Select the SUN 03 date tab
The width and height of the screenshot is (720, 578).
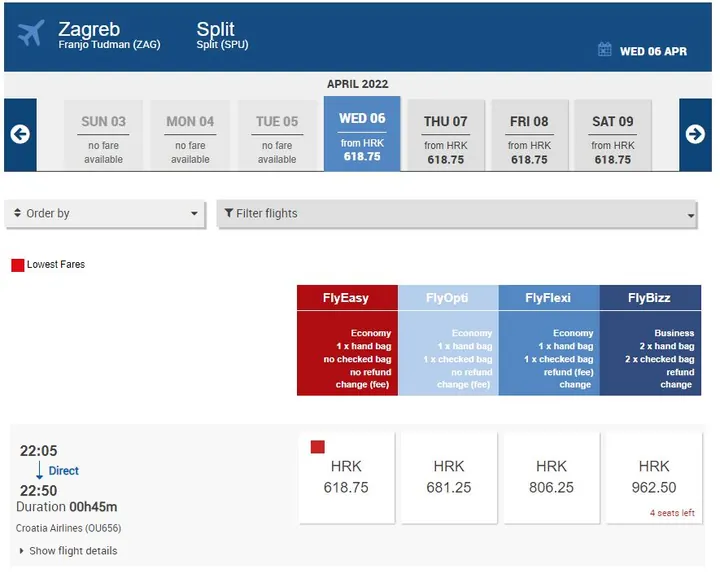103,135
